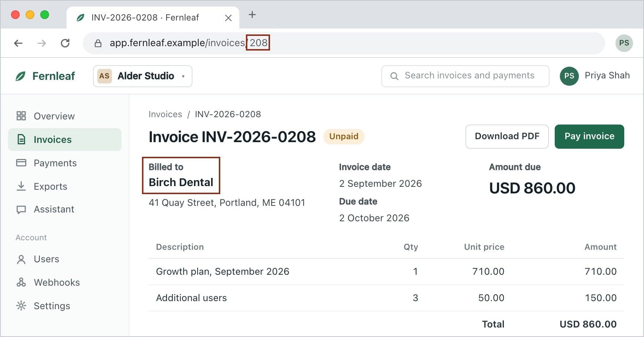Click the Growth plan, September 2026 row
644x337 pixels.
(x=386, y=271)
